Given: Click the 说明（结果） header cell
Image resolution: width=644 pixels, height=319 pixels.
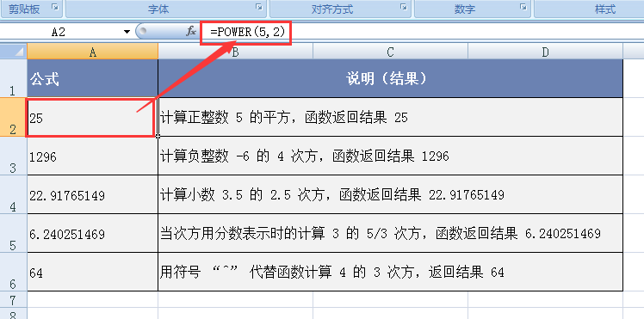Looking at the screenshot, I should click(x=390, y=78).
